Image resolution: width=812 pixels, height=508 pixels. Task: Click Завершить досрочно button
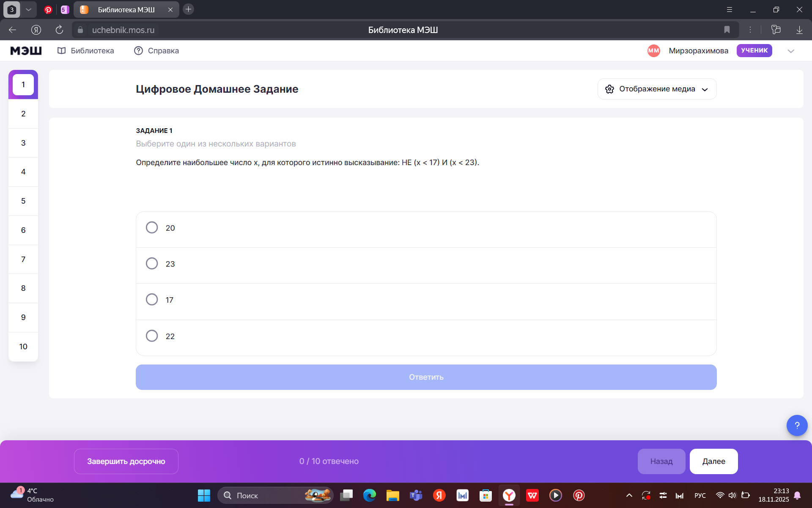click(x=126, y=461)
